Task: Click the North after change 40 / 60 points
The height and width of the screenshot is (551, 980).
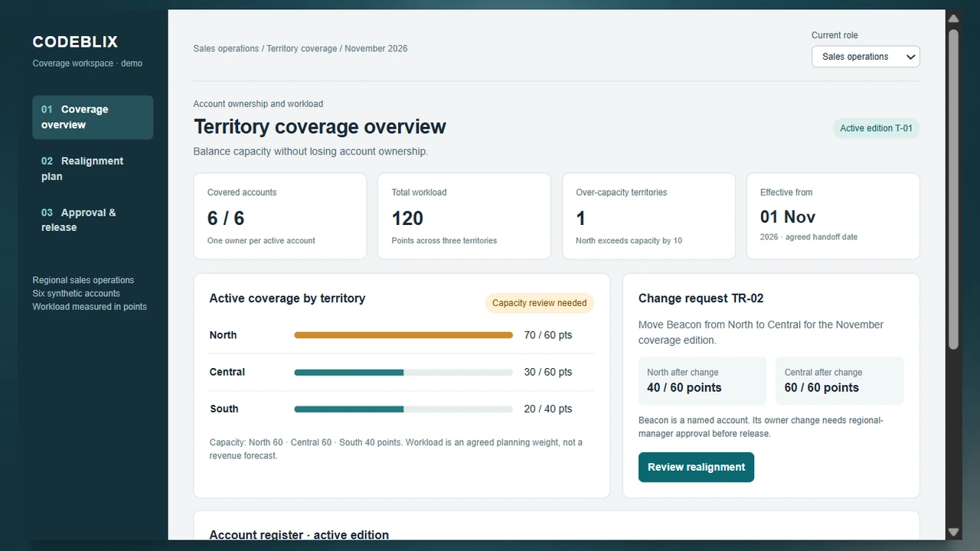Action: pos(702,380)
